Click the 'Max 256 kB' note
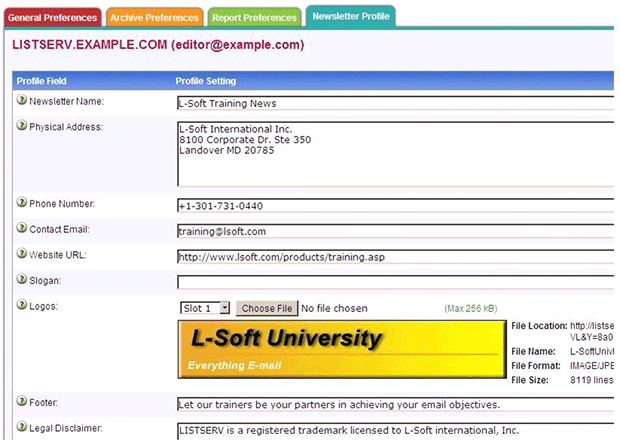 (471, 308)
